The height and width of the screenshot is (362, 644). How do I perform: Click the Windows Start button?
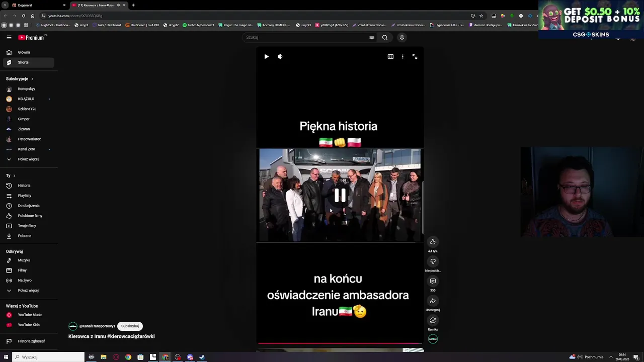[5, 357]
